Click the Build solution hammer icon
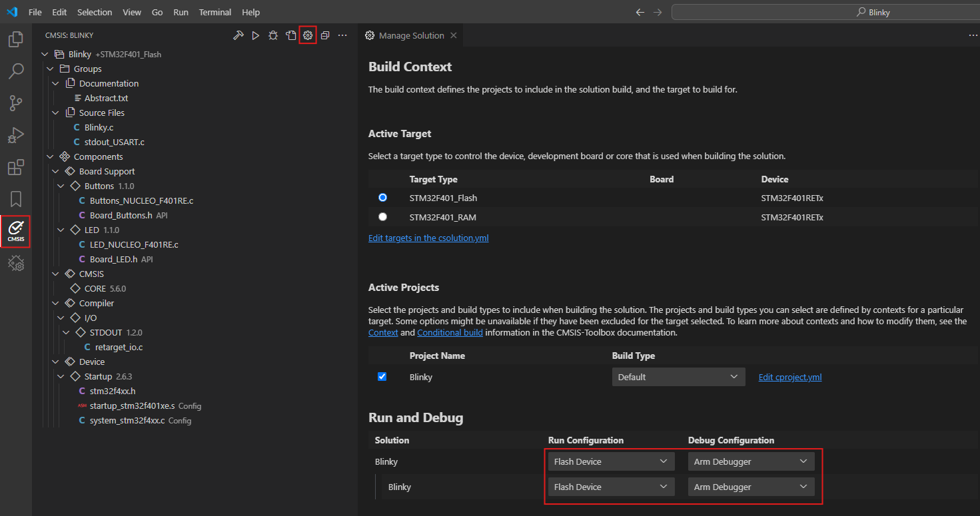Screen dimensions: 980x516 click(238, 35)
